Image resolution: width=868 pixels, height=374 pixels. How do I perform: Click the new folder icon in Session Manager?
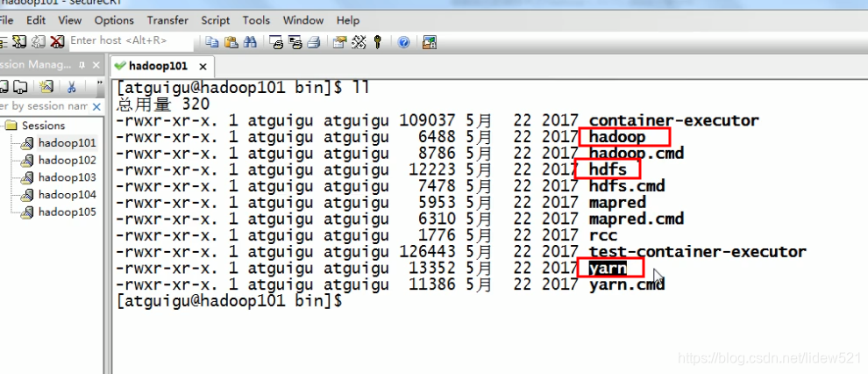pyautogui.click(x=20, y=87)
